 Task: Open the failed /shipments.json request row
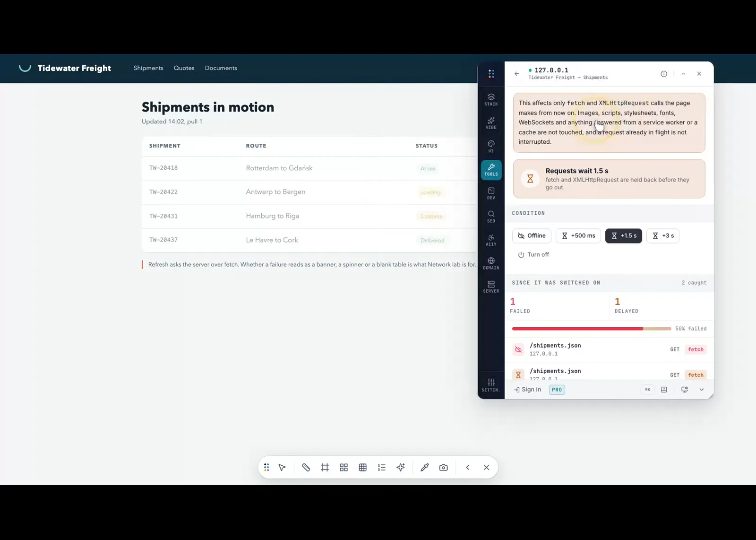point(609,349)
